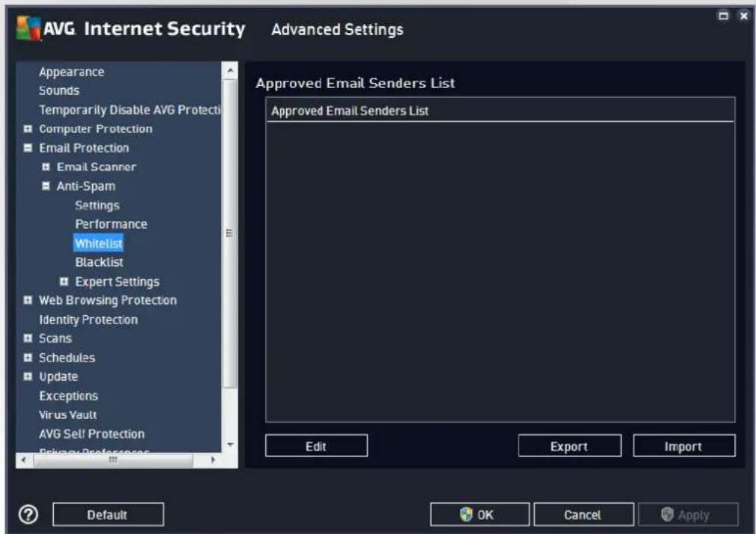Expand the Schedules node
This screenshot has width=756, height=534.
[x=28, y=358]
